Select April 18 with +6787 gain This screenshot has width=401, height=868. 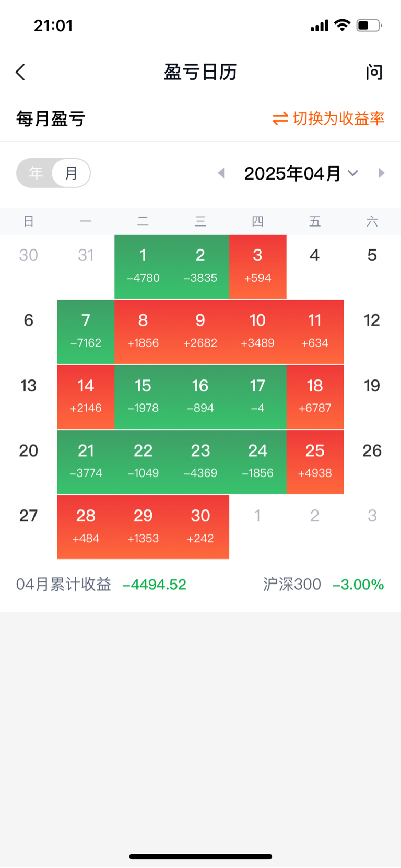pos(315,397)
